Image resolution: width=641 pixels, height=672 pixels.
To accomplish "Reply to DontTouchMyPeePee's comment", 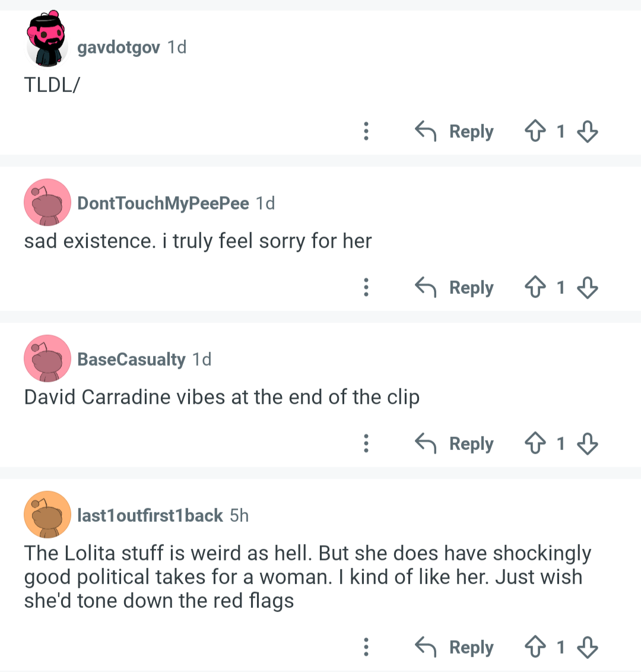I will 454,287.
